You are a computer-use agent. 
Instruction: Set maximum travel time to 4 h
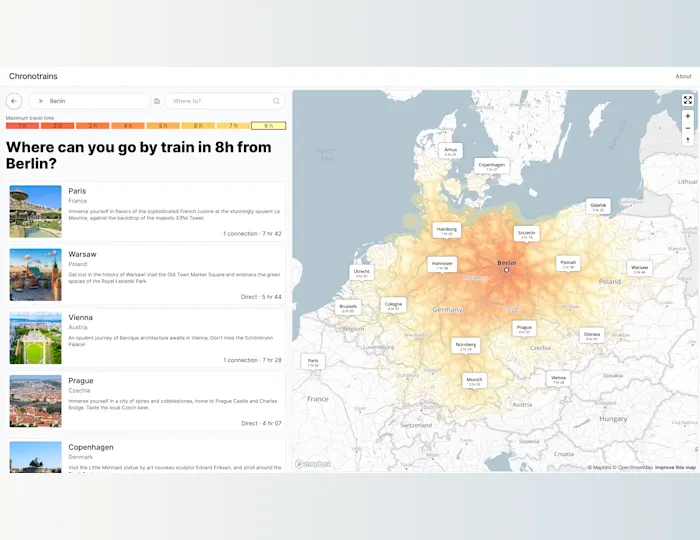click(128, 126)
